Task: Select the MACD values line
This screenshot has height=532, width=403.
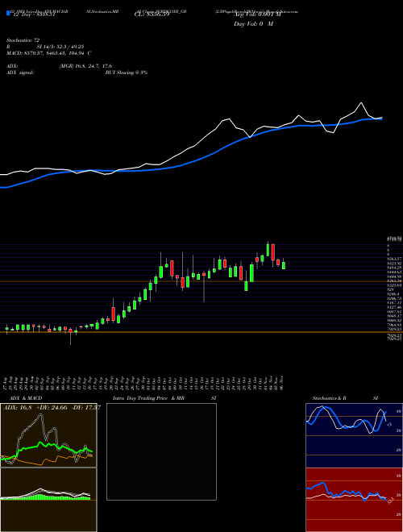Action: coord(48,53)
